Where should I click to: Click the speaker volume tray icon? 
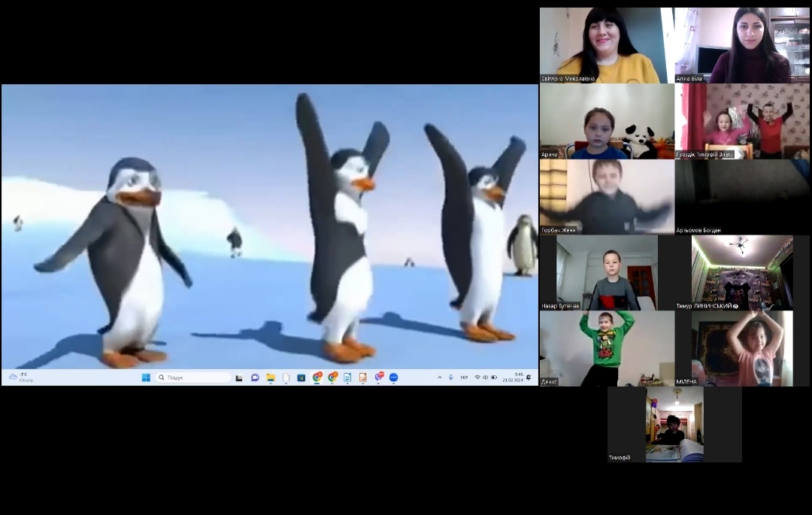point(485,377)
